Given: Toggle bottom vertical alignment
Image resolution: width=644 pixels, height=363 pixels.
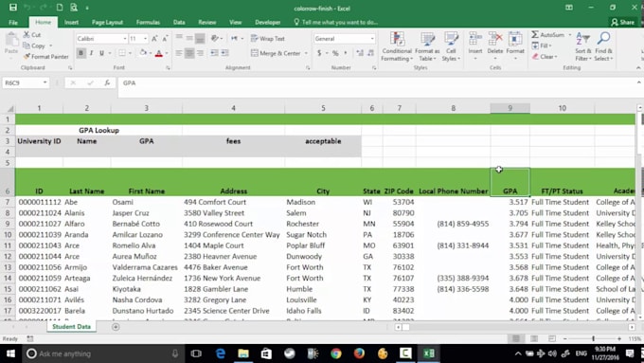Looking at the screenshot, I should pyautogui.click(x=200, y=39).
